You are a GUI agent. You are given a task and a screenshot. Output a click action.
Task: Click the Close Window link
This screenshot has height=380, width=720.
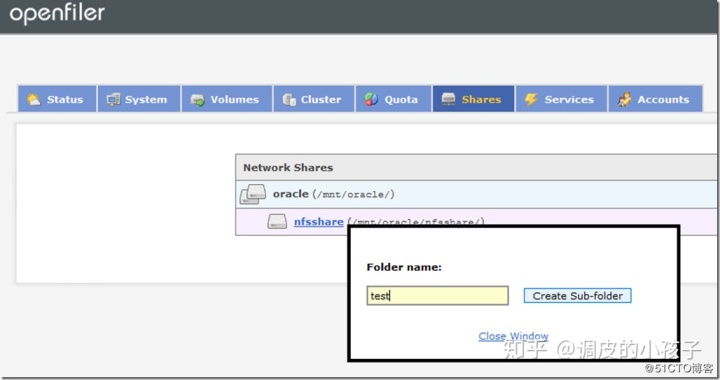click(513, 336)
